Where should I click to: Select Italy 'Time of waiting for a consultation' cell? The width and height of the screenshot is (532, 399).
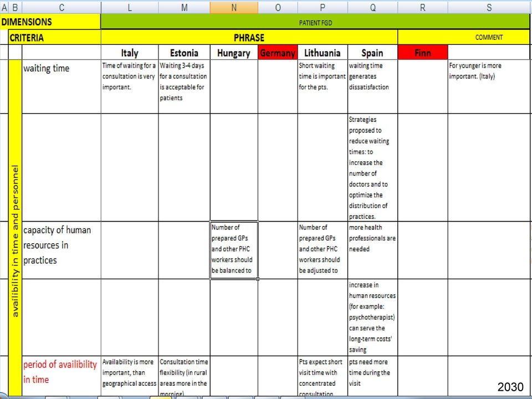(x=130, y=86)
